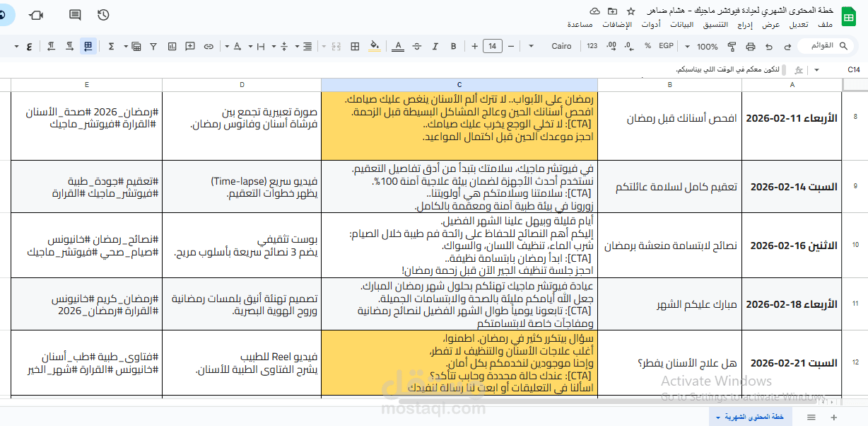Choose the fill color tool
The image size is (868, 426).
click(x=375, y=47)
